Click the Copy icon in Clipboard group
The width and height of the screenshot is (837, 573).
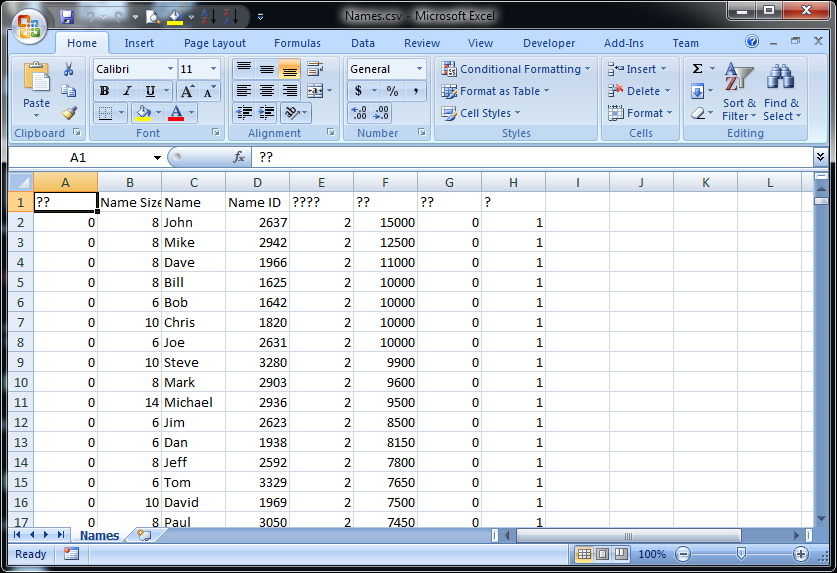click(68, 91)
